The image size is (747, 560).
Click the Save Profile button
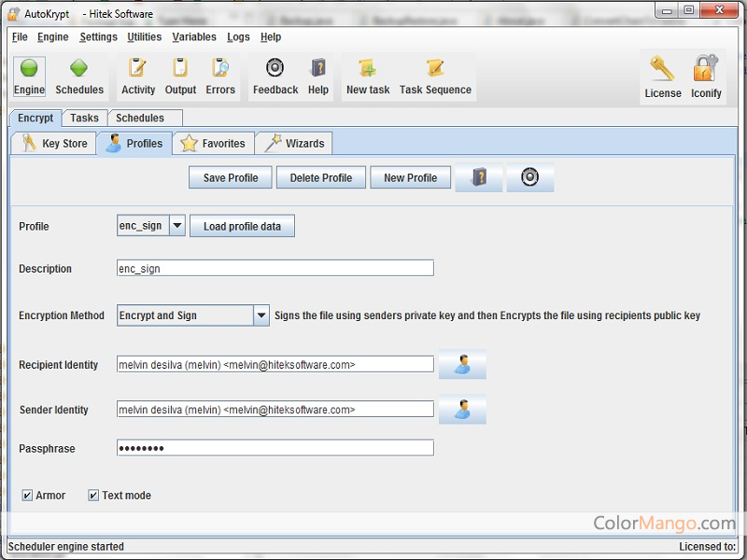pos(231,177)
